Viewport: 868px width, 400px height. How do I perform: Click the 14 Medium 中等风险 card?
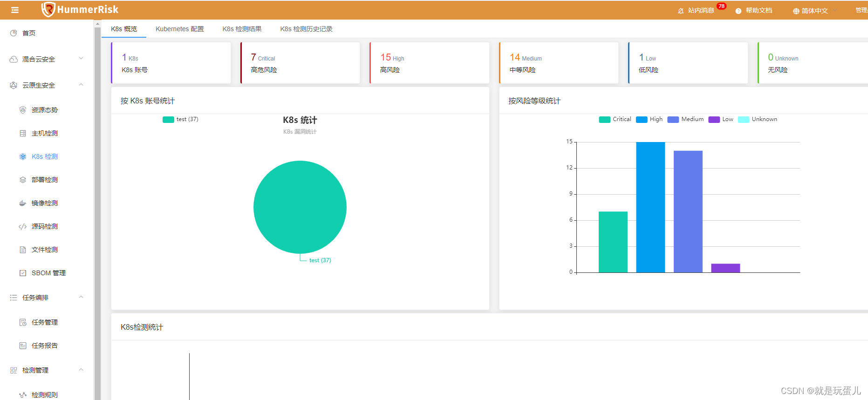(x=559, y=63)
